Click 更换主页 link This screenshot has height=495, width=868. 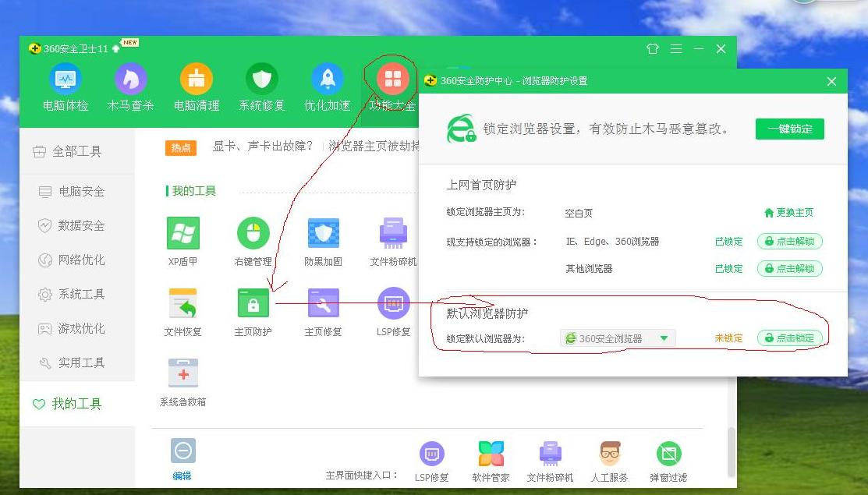click(x=788, y=212)
